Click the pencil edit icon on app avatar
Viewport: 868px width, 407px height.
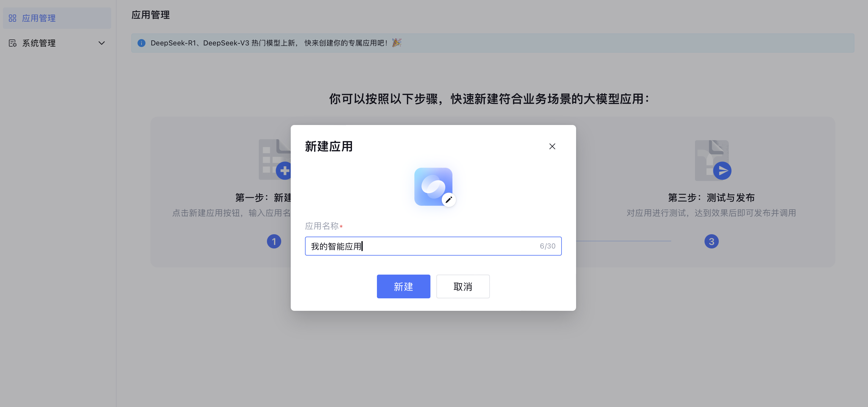[x=449, y=199]
